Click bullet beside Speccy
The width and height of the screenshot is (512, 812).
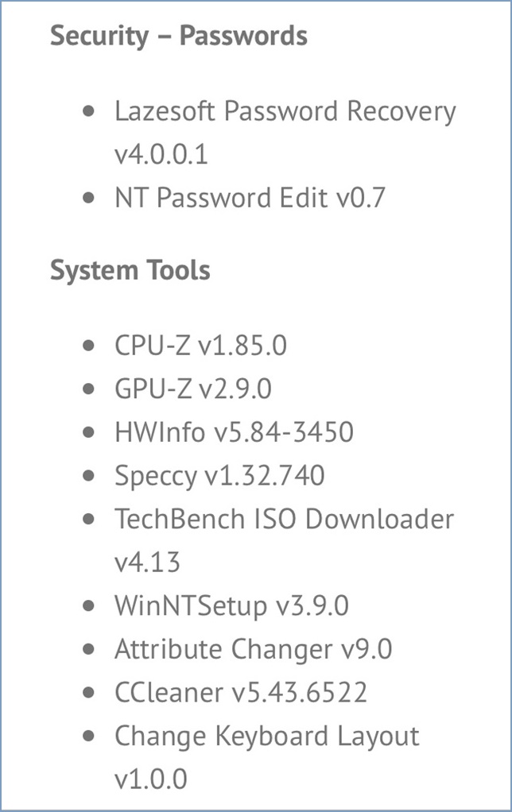88,476
